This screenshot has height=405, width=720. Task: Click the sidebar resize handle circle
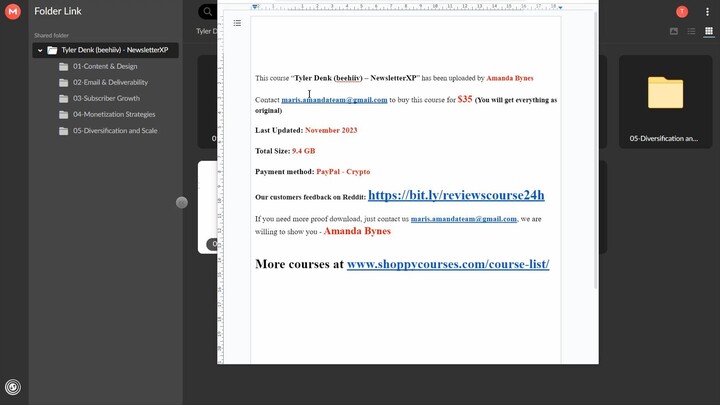pos(182,202)
